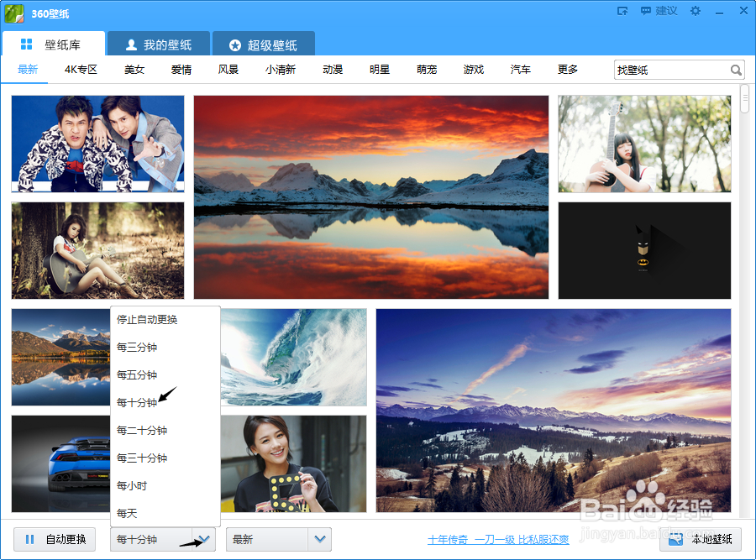
Task: Select the 动漫 category
Action: click(333, 70)
